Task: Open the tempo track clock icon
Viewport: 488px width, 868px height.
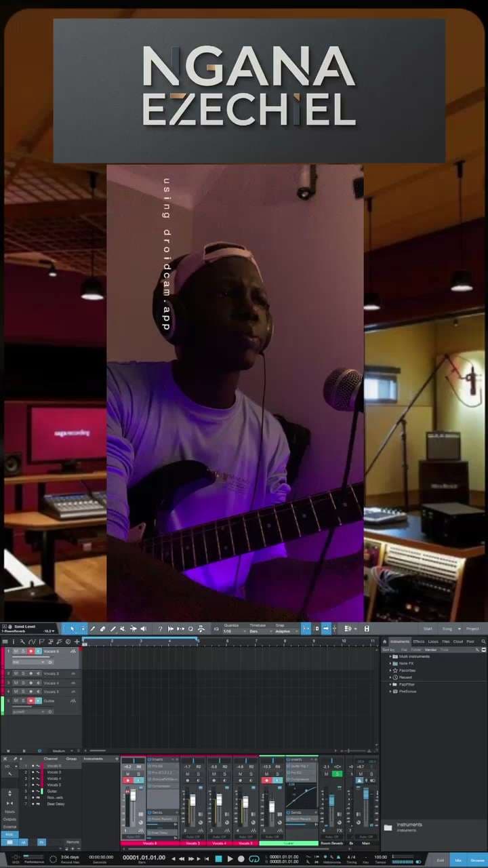Action: pos(68,642)
